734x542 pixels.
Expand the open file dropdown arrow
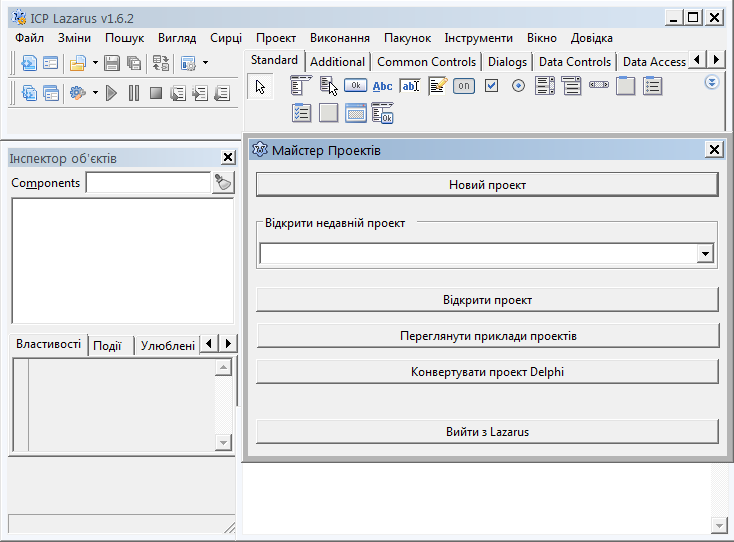pyautogui.click(x=95, y=63)
